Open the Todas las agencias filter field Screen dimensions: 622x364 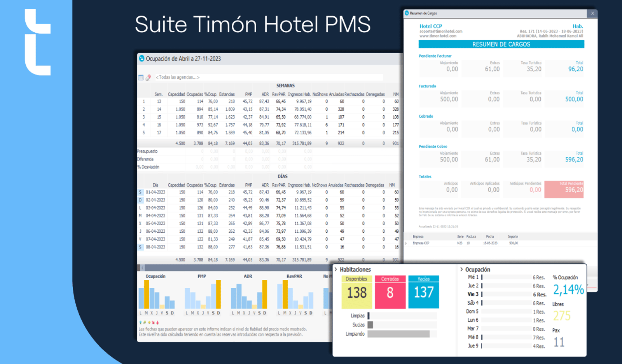point(269,77)
